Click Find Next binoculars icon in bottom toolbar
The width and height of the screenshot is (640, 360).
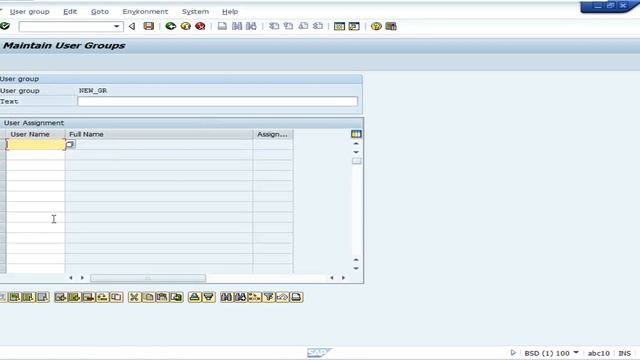[x=240, y=297]
